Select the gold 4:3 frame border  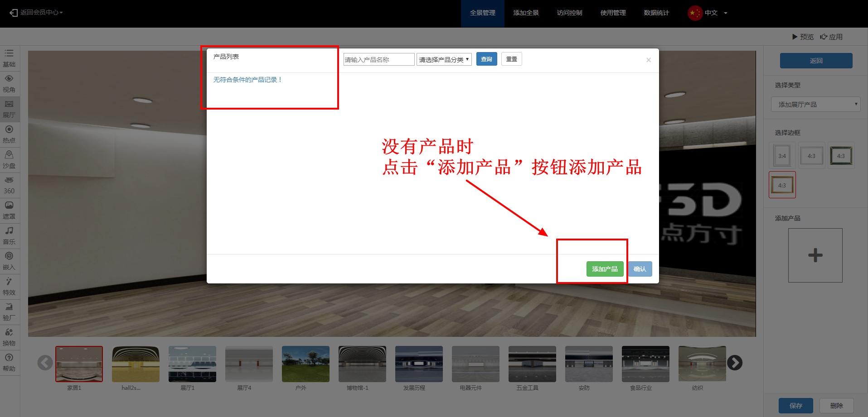[782, 185]
